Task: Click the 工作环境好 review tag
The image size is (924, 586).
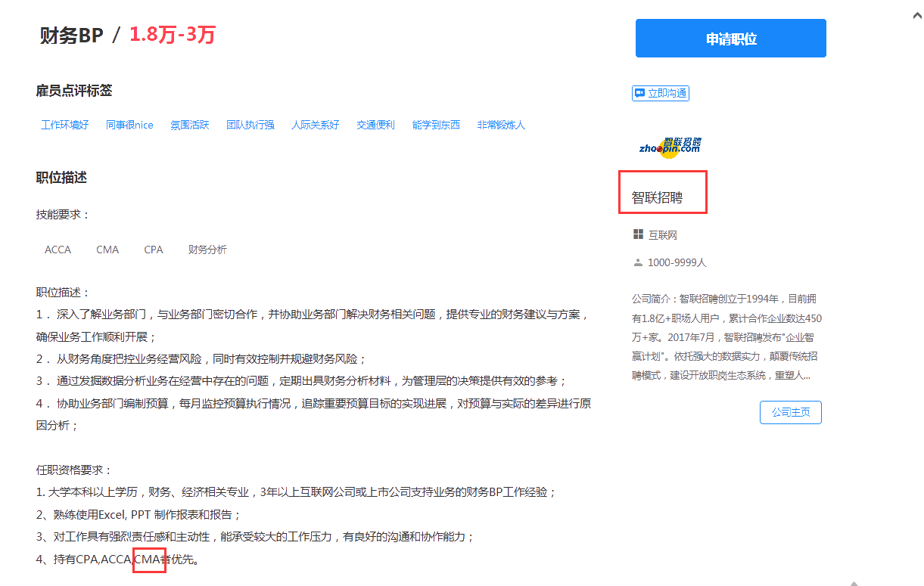Action: click(64, 125)
